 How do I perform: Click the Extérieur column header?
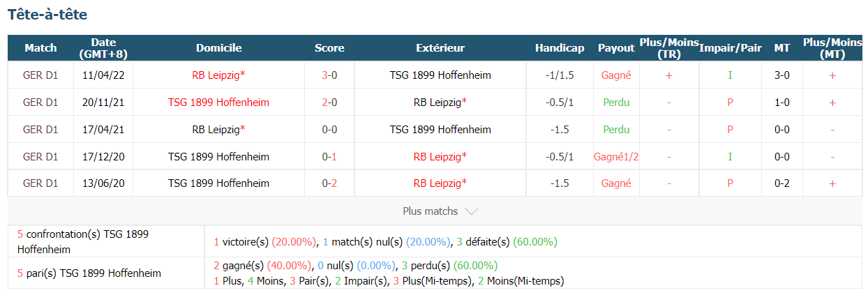[440, 48]
